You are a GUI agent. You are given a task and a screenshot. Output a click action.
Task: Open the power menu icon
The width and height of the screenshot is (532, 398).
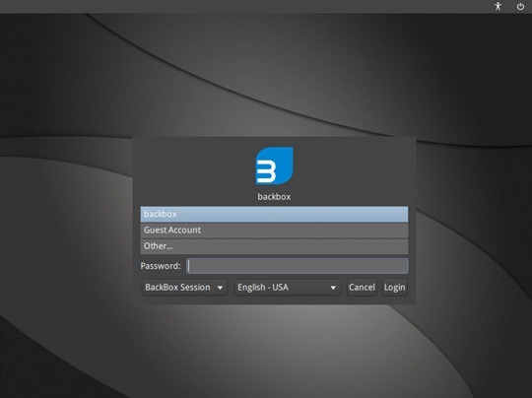point(520,7)
